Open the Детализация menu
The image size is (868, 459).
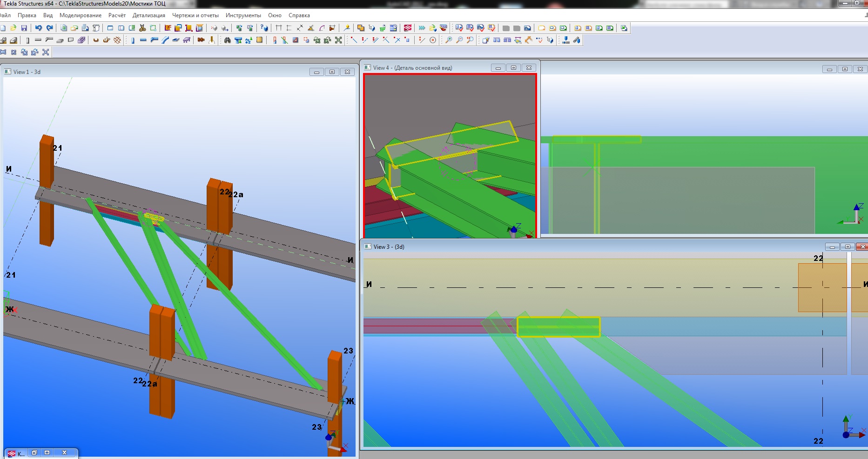[x=148, y=15]
